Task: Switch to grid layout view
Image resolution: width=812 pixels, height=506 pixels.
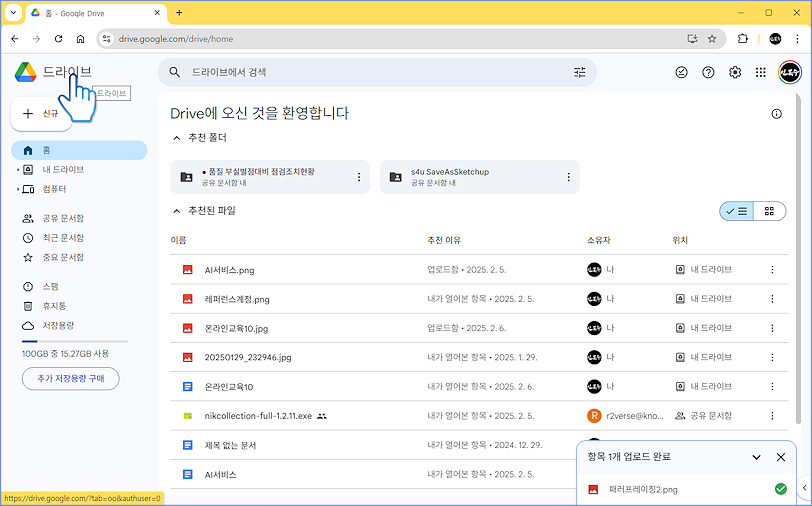Action: [x=770, y=211]
